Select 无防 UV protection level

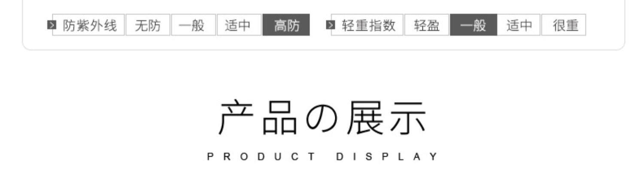[148, 25]
